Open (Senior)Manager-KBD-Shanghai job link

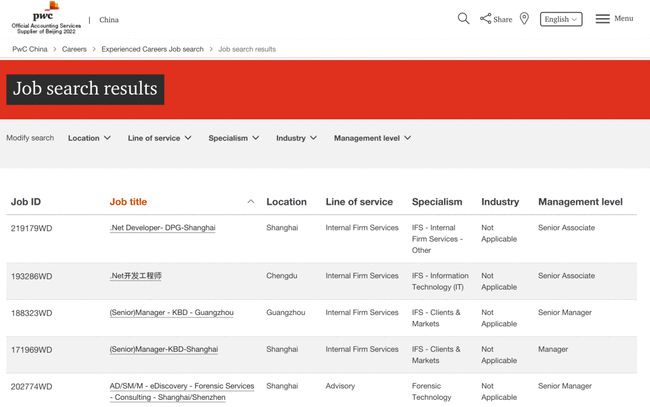click(164, 349)
